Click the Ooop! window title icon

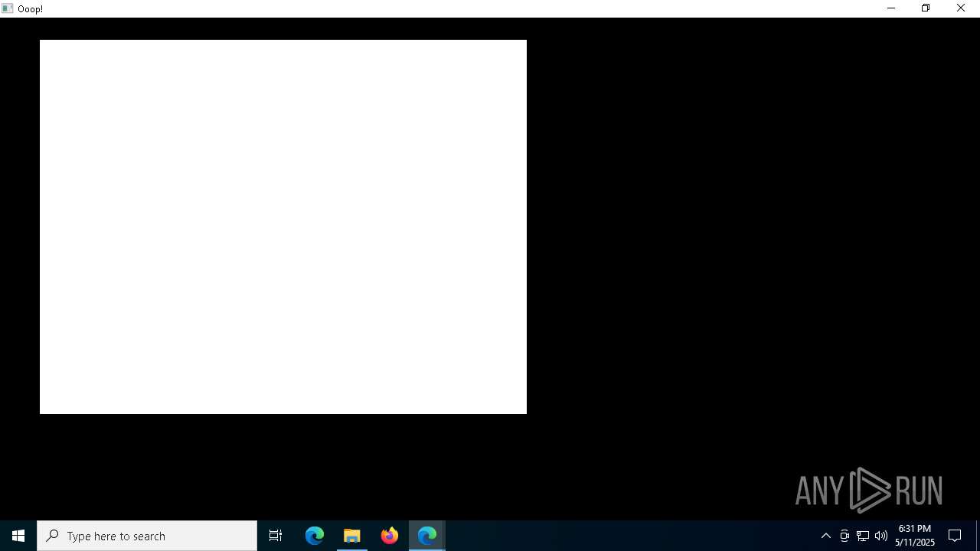tap(8, 8)
